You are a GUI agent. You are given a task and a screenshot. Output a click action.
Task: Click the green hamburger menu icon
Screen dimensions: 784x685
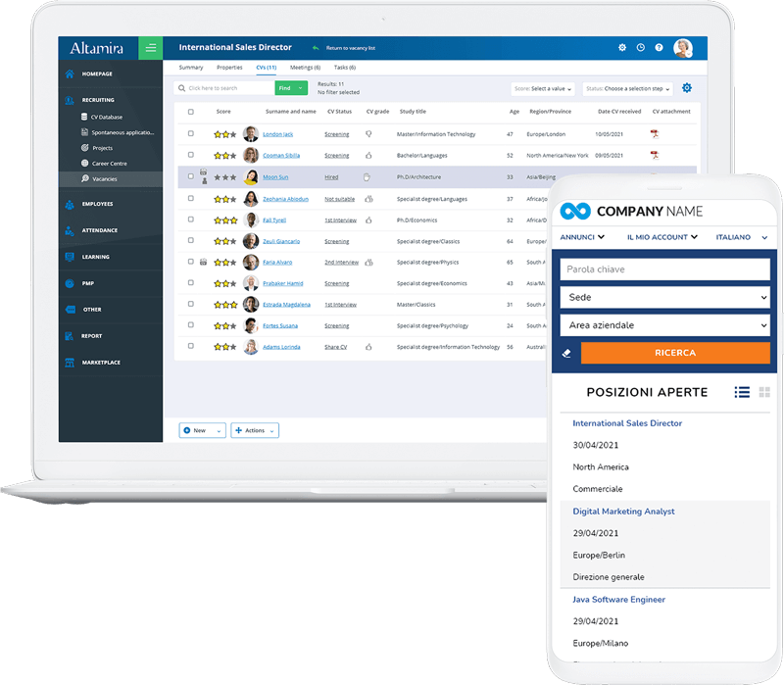tap(151, 48)
